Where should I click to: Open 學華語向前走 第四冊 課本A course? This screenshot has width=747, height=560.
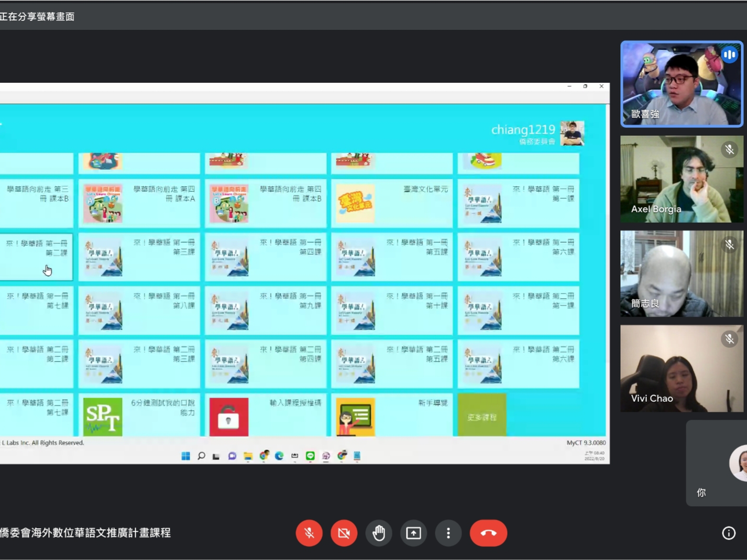tap(103, 204)
